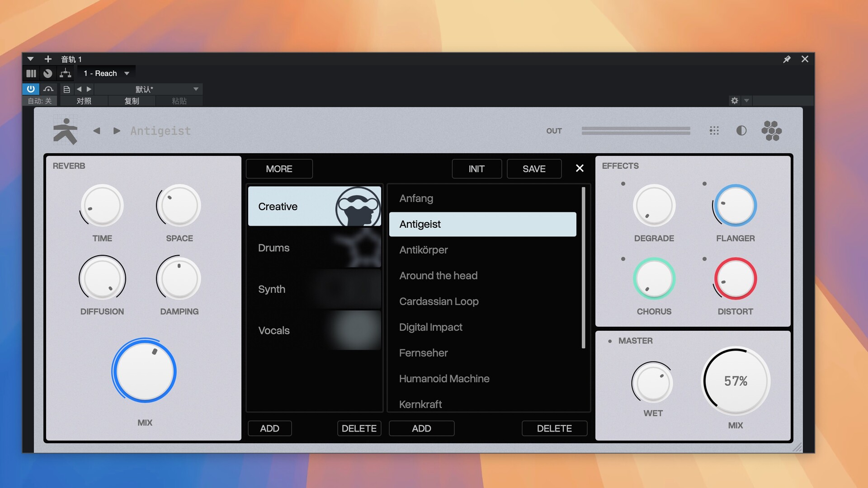Choose the Antigeist preset

(x=482, y=224)
